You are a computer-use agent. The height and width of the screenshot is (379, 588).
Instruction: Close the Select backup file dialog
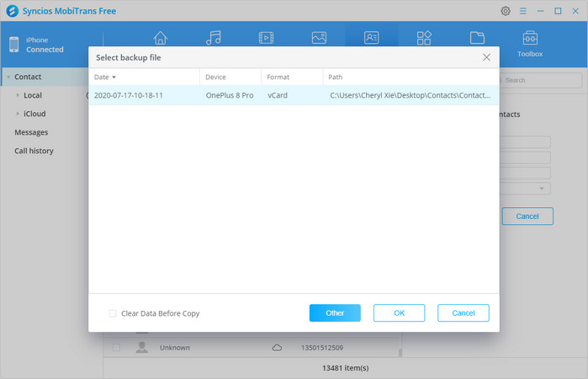pos(486,57)
